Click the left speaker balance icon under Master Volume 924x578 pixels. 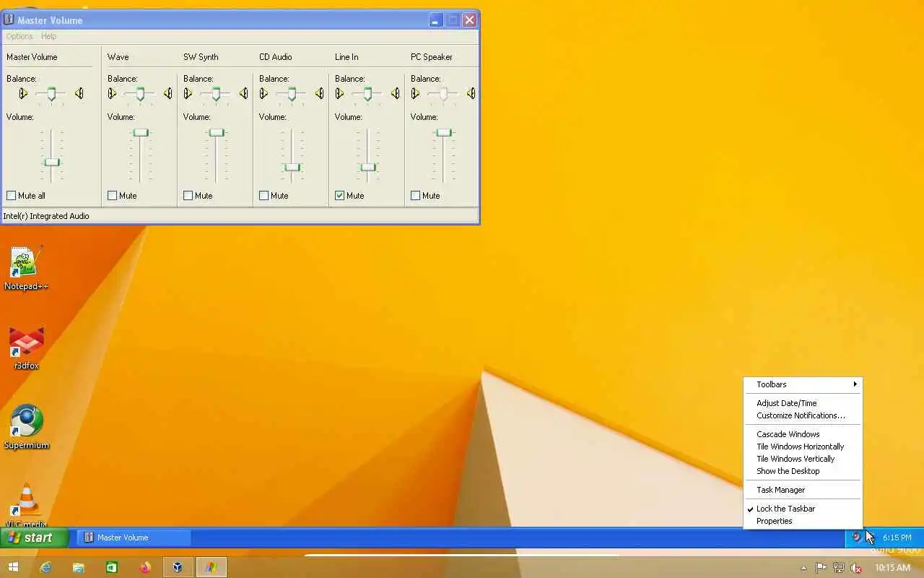pyautogui.click(x=23, y=93)
